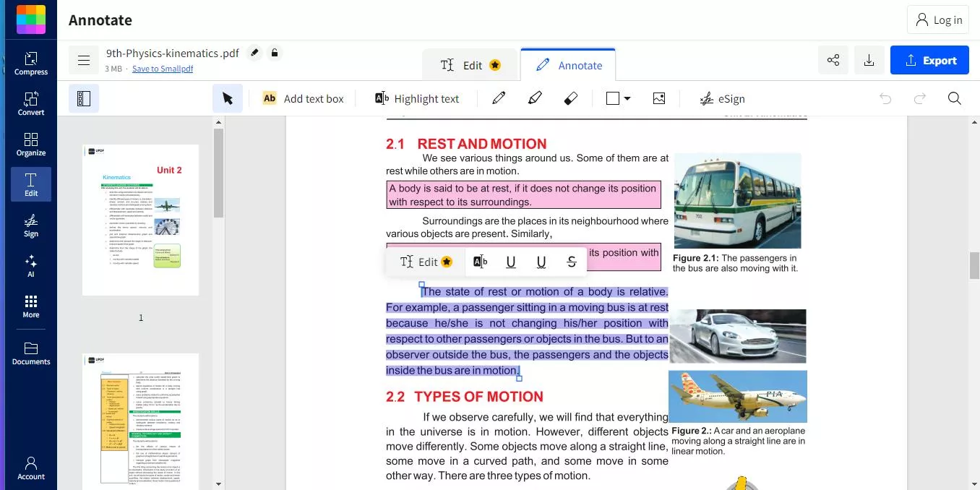Toggle the document lock beside the filename
Image resolution: width=980 pixels, height=490 pixels.
pos(274,53)
